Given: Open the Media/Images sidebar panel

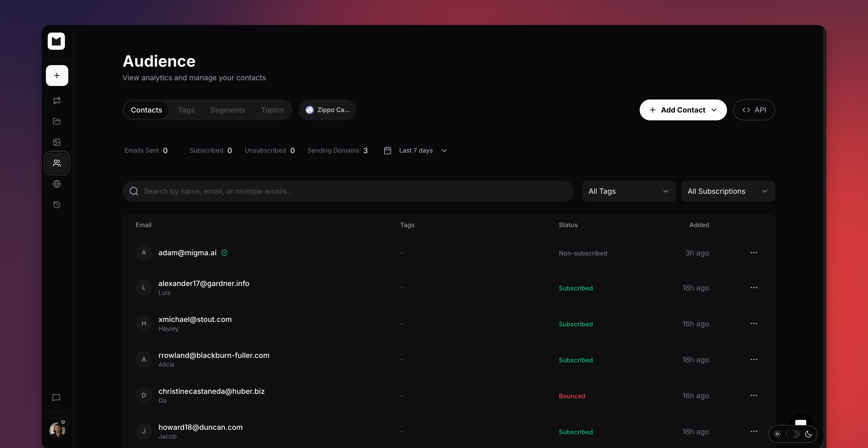Looking at the screenshot, I should pyautogui.click(x=57, y=142).
